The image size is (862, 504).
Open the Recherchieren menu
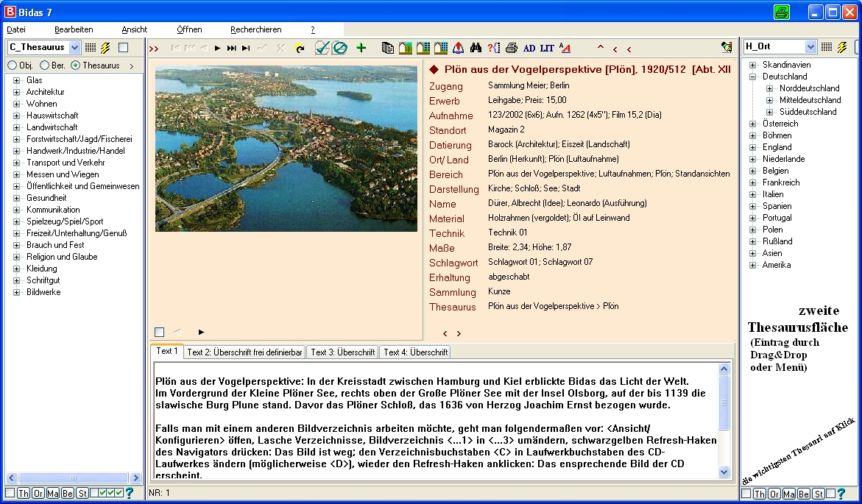[x=255, y=29]
